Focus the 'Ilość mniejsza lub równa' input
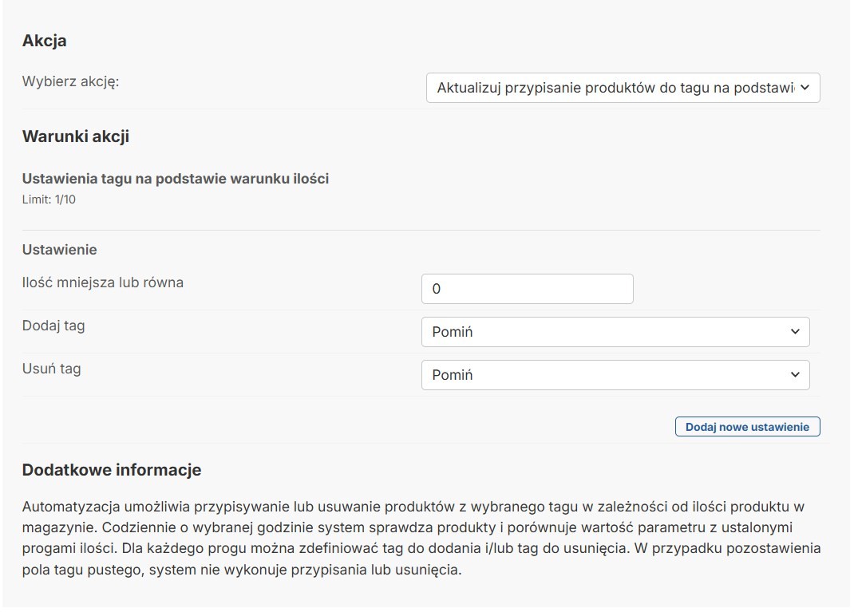This screenshot has height=616, width=854. pos(528,289)
